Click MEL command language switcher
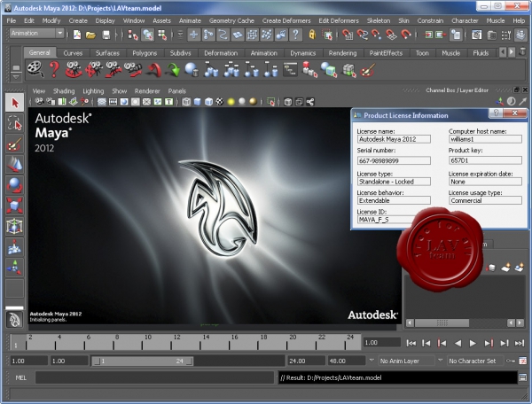Viewport: 532px width, 404px height. point(20,377)
